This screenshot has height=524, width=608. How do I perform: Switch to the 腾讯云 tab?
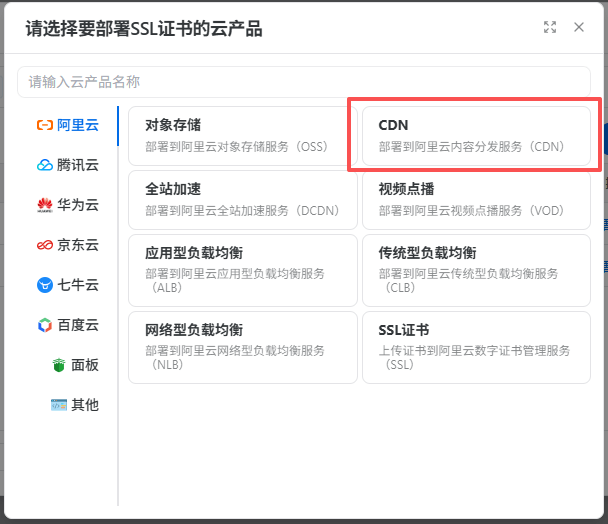77,165
